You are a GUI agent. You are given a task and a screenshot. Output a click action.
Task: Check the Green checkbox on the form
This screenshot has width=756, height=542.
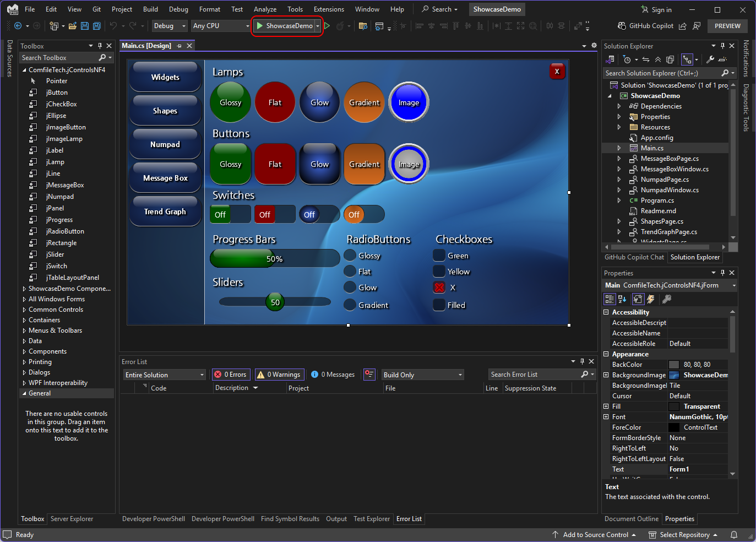point(439,256)
